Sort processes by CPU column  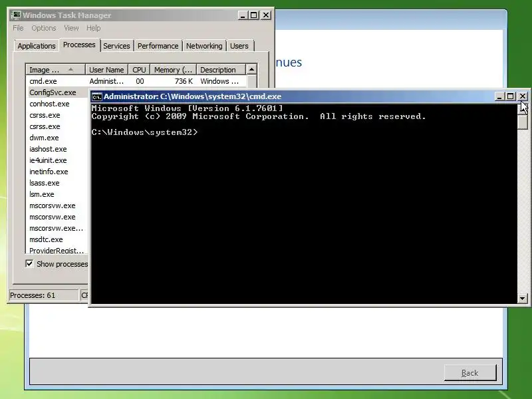point(139,70)
